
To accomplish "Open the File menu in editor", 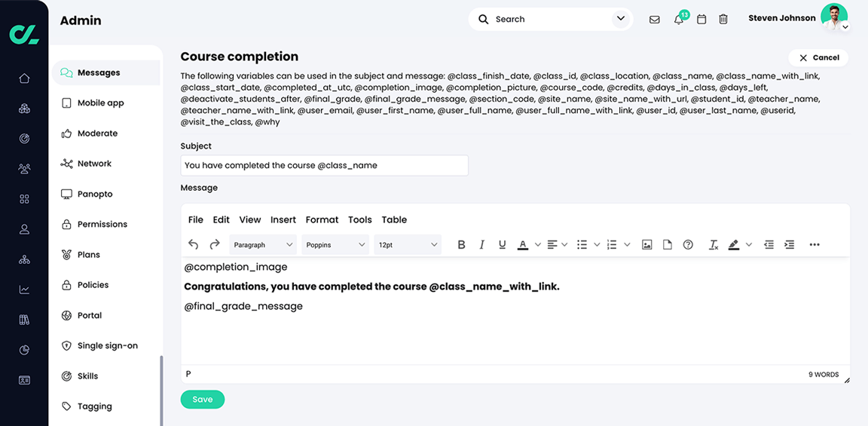I will tap(196, 220).
